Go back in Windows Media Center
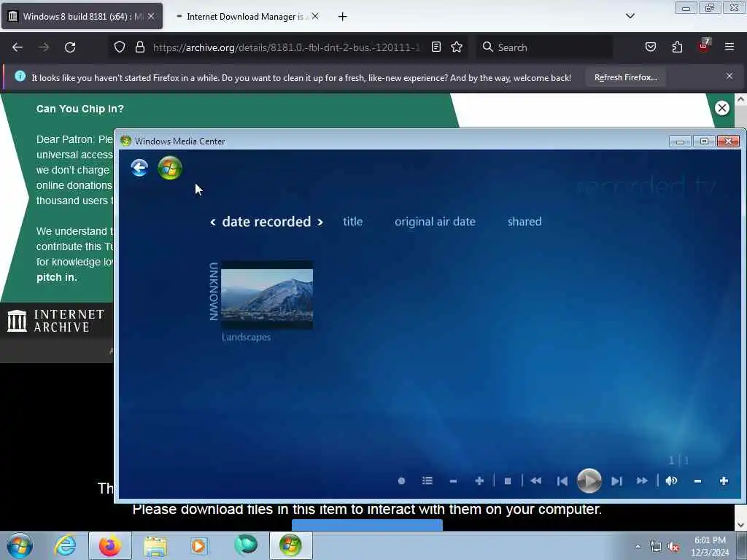Screen dimensions: 747x560 coord(139,168)
